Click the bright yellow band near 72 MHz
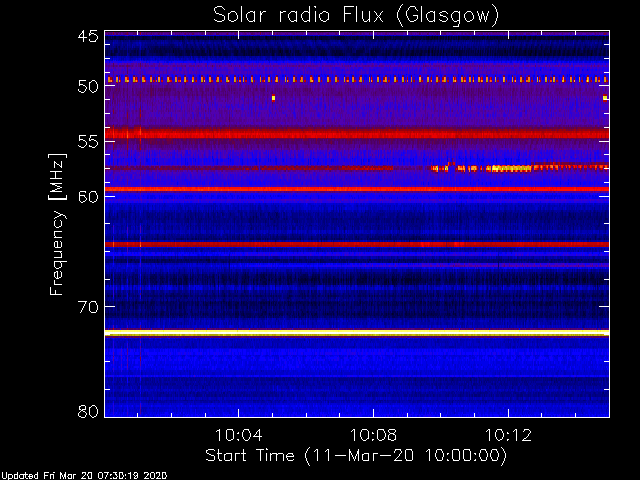The image size is (640, 480). [357, 333]
